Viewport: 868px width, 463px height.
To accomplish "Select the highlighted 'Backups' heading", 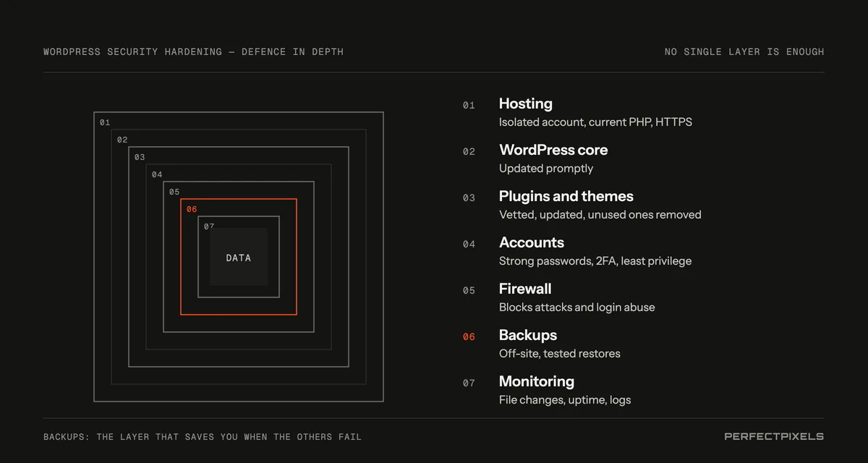I will pyautogui.click(x=528, y=336).
